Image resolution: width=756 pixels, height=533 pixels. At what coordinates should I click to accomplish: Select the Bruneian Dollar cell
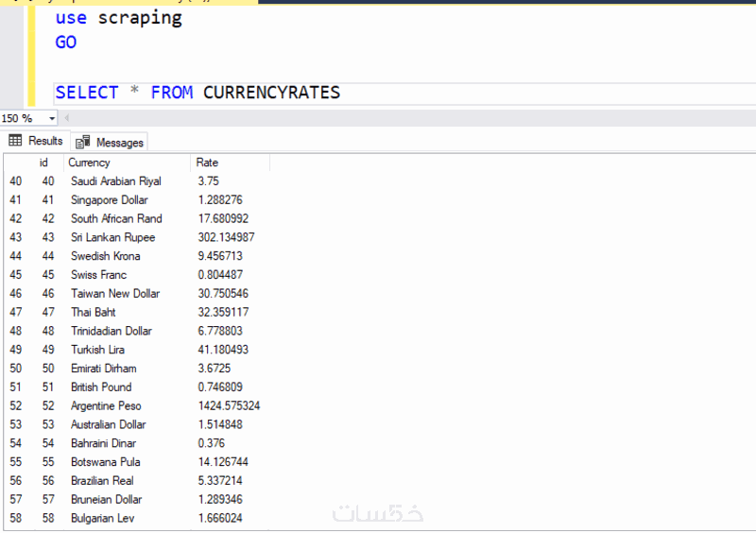click(x=107, y=500)
